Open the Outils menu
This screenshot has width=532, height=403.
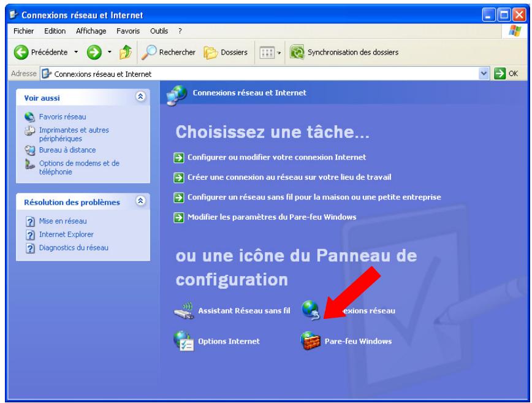(159, 31)
